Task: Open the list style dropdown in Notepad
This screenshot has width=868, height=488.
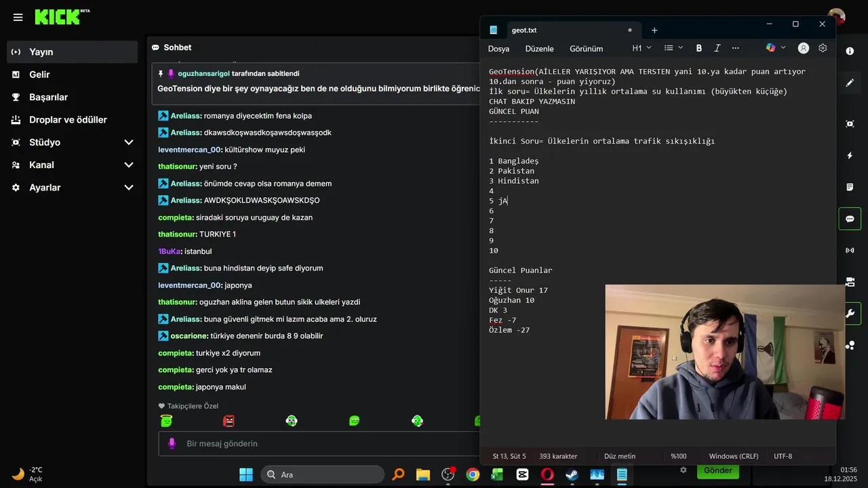Action: coord(673,48)
